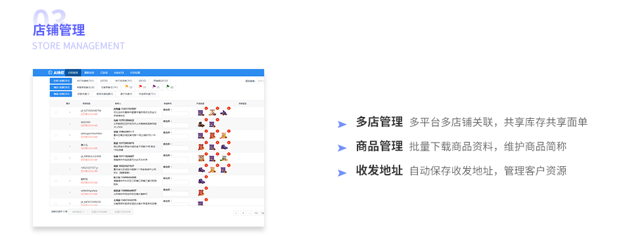The image size is (644, 245).
Task: Go to the previous page with the pagination arrow
Action: [x=236, y=213]
